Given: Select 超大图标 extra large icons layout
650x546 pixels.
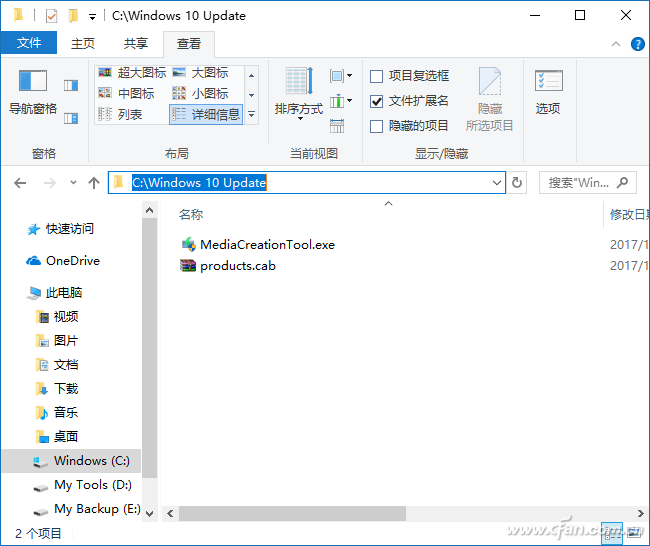Looking at the screenshot, I should coord(132,73).
